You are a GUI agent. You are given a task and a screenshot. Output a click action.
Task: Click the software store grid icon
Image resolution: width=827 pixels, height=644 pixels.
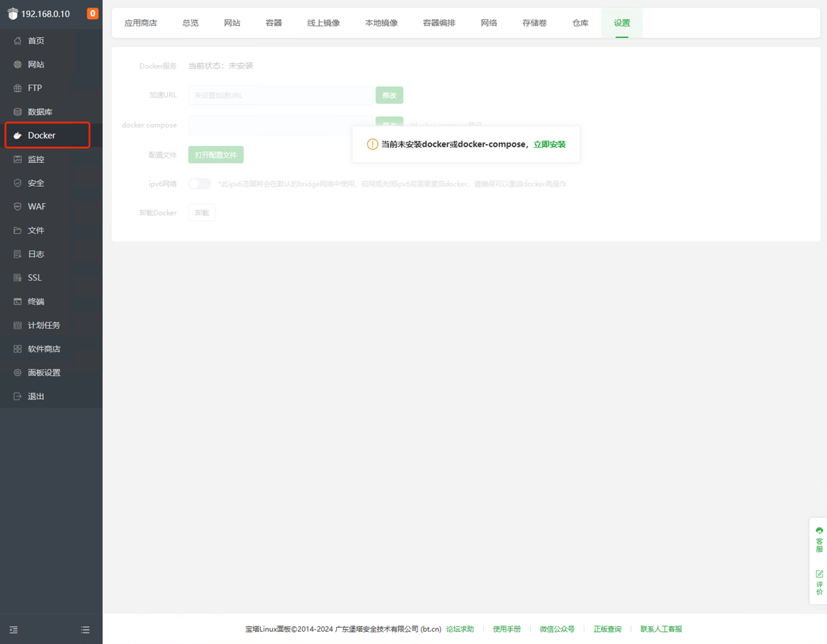click(x=17, y=349)
